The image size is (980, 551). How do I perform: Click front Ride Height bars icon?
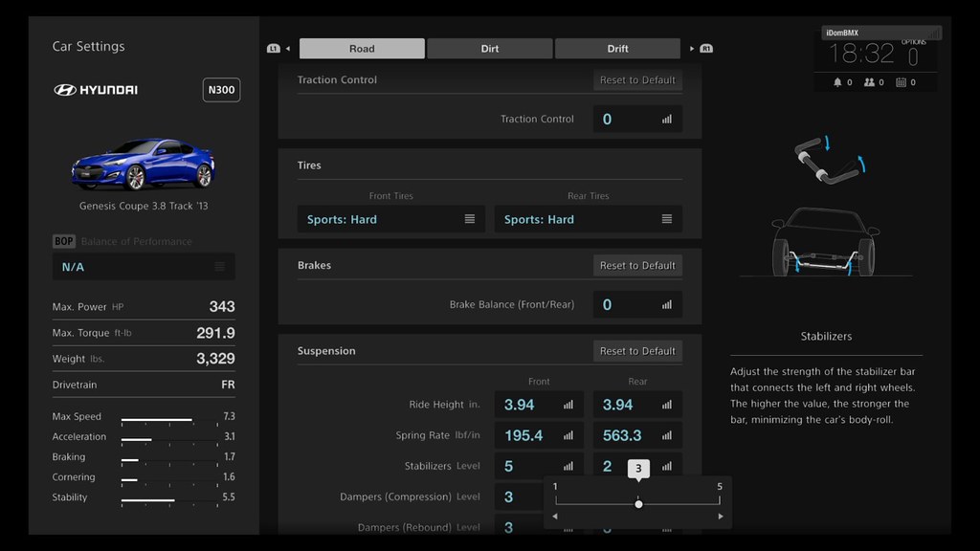point(568,405)
